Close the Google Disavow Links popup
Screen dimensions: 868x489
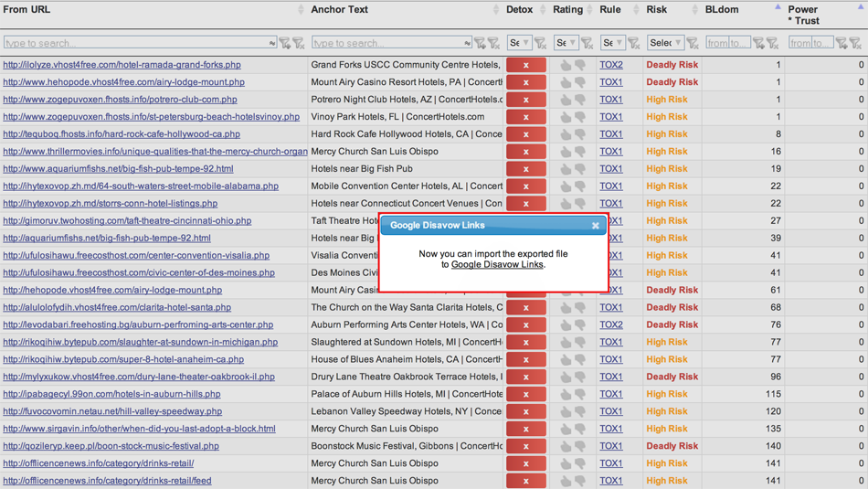coord(595,226)
